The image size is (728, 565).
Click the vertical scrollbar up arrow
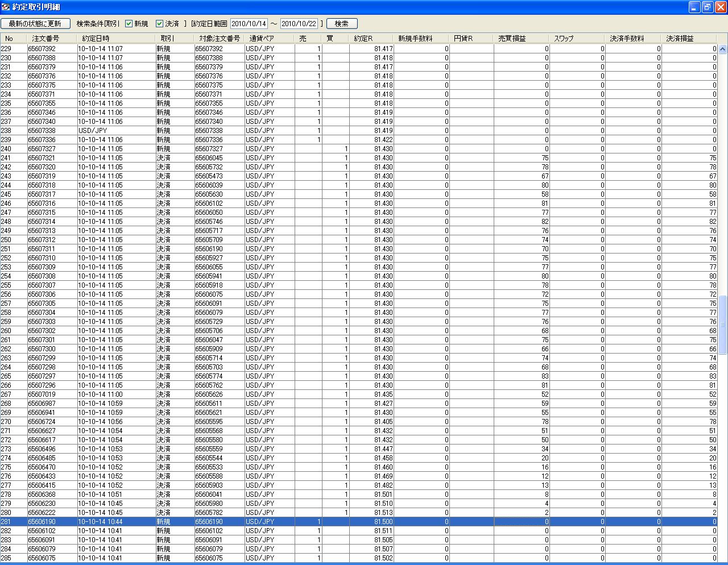tap(722, 49)
